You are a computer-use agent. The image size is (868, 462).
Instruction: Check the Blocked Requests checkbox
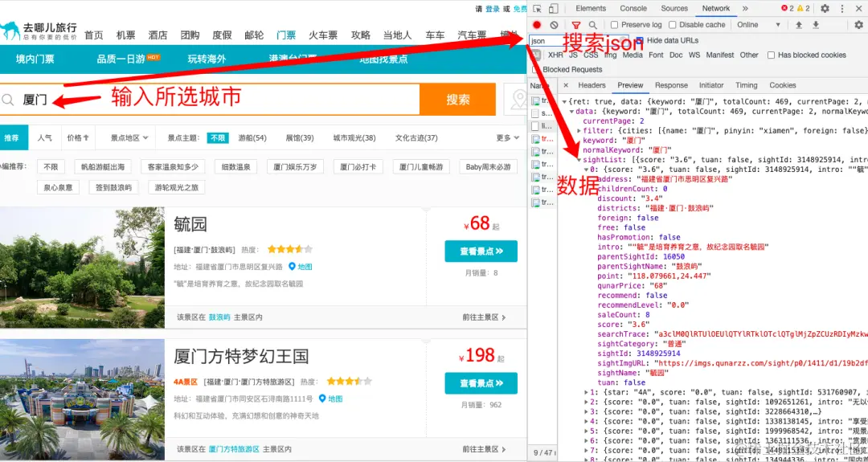[x=535, y=70]
